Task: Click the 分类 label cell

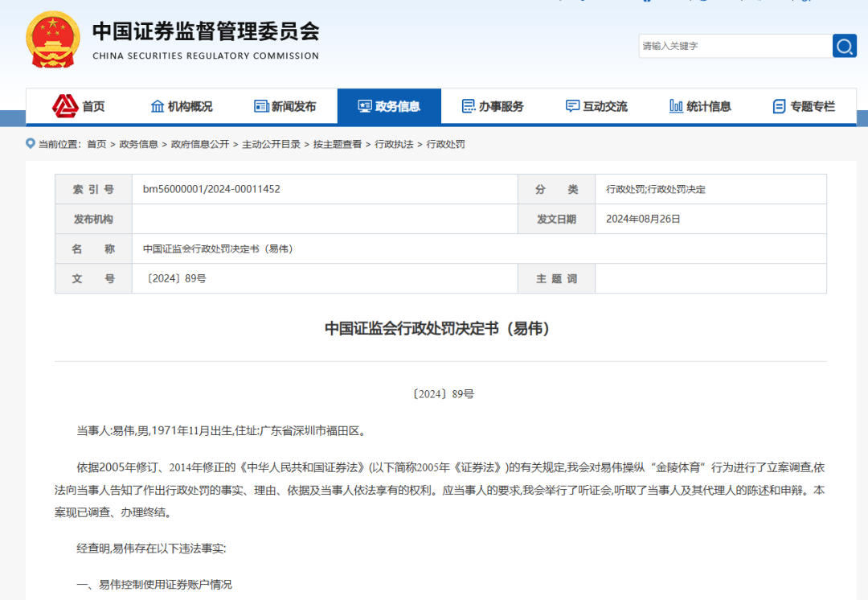Action: (x=556, y=189)
